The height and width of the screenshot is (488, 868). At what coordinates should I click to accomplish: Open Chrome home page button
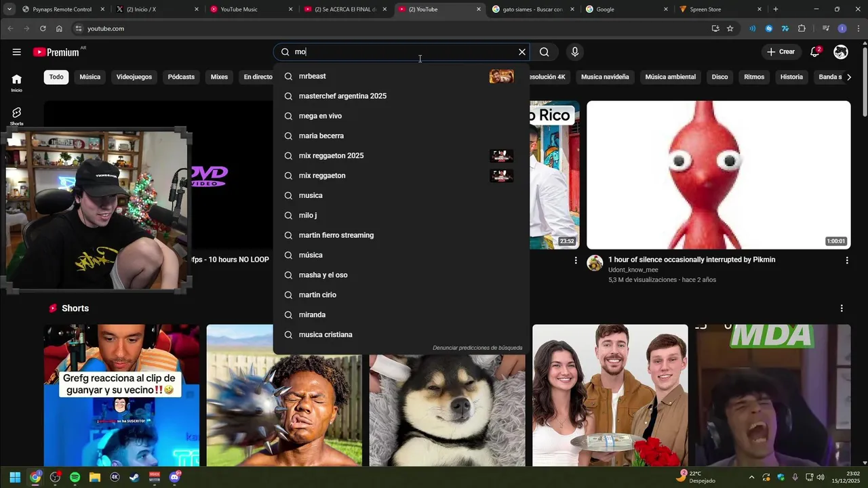point(59,28)
